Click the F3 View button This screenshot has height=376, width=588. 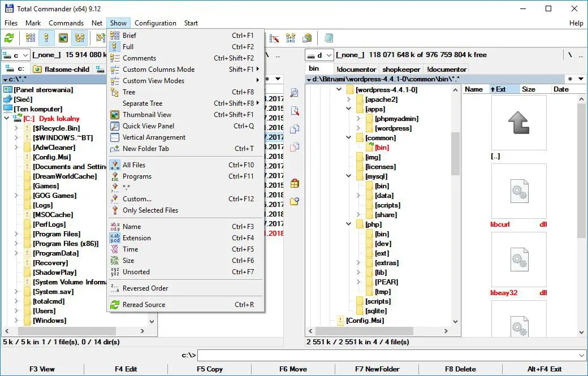point(42,369)
